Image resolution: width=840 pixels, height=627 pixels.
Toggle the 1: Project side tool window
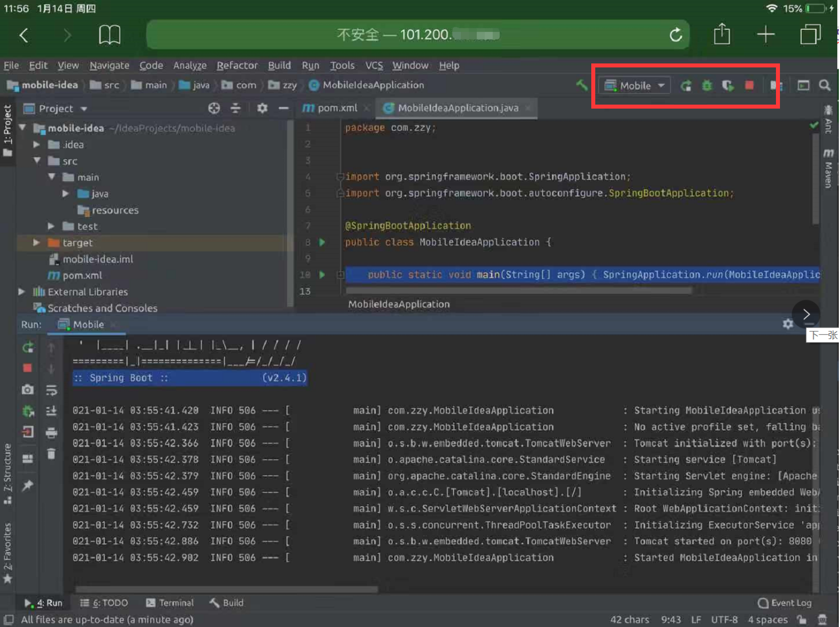(7, 130)
